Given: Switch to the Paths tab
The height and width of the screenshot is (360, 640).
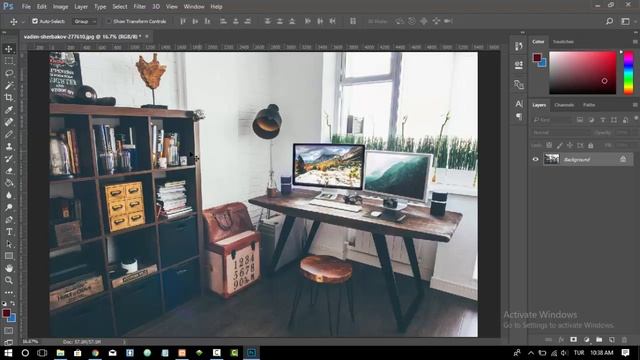Looking at the screenshot, I should tap(589, 105).
